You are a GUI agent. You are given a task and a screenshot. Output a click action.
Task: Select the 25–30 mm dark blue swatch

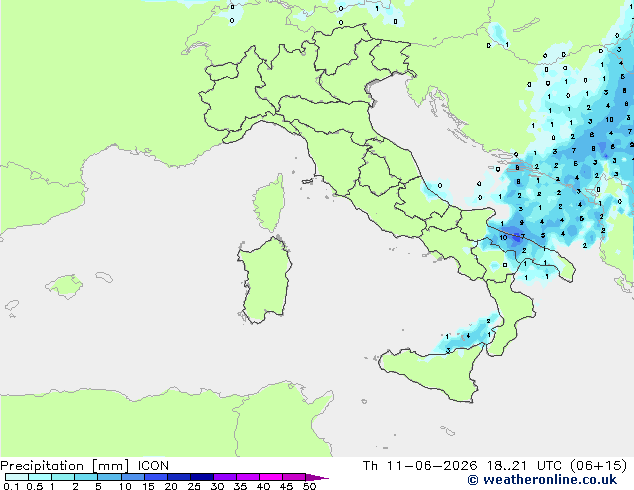pos(201,477)
